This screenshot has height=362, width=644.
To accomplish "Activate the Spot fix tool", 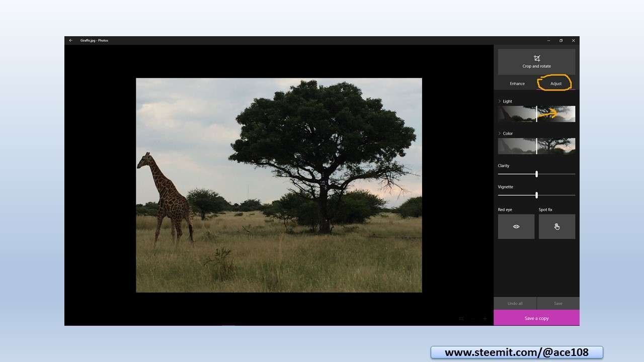I will tap(557, 227).
